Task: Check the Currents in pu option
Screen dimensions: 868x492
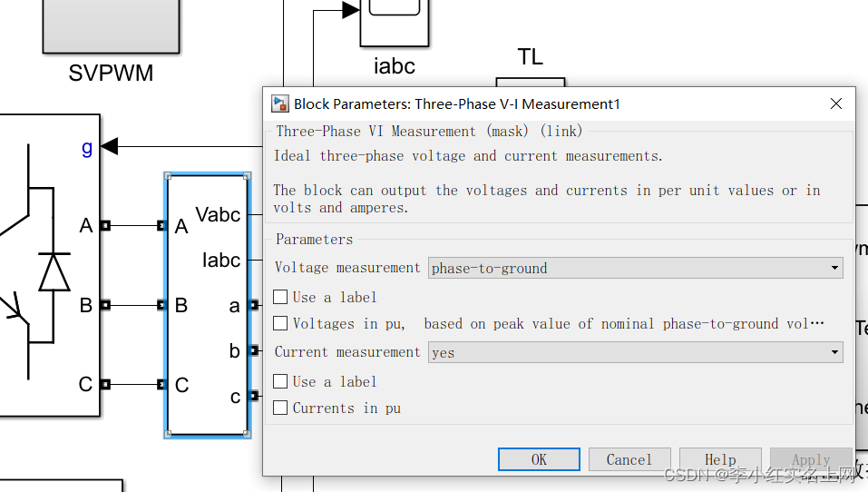Action: (x=281, y=408)
